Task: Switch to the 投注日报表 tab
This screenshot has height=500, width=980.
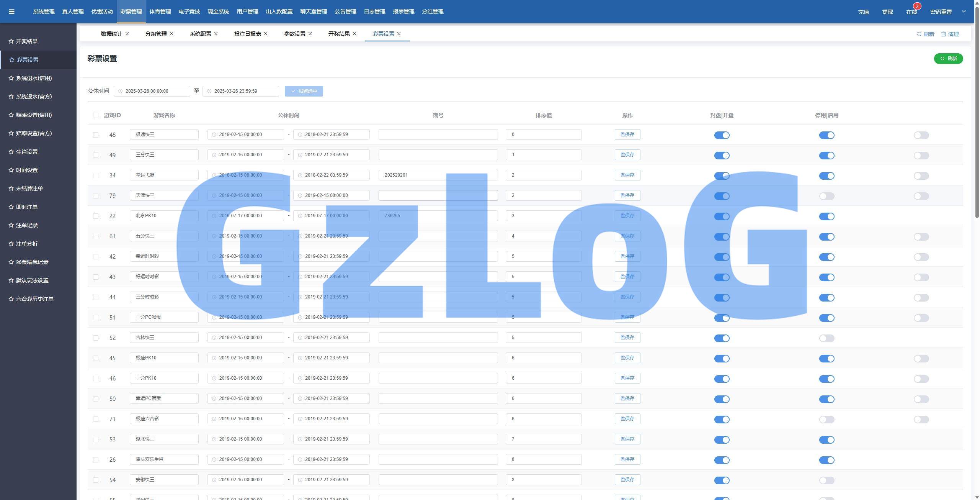Action: click(247, 34)
